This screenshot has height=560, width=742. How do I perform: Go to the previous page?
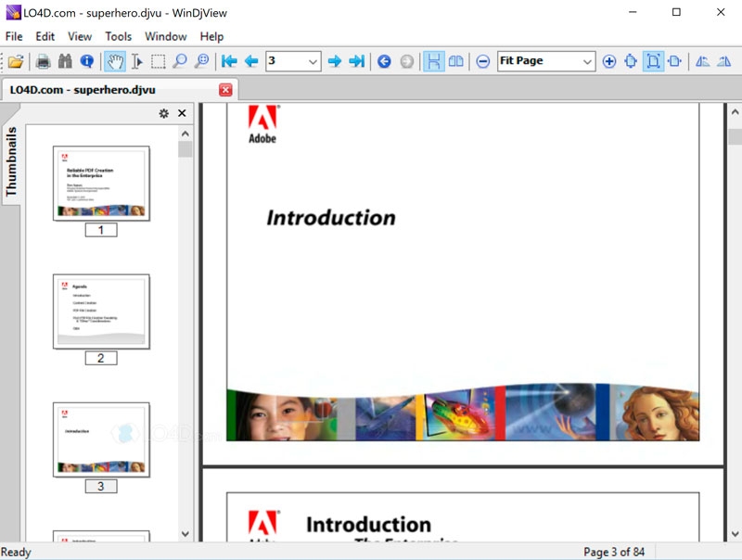pyautogui.click(x=251, y=61)
